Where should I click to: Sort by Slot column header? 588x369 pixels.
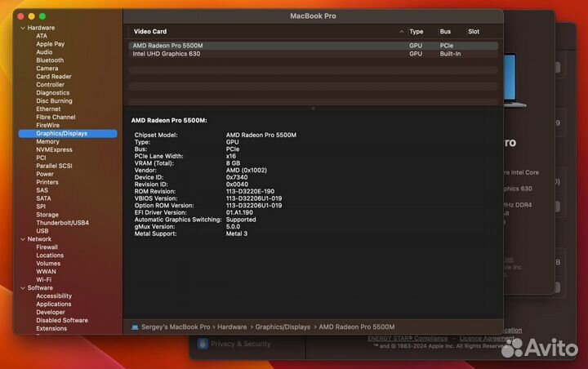point(474,32)
